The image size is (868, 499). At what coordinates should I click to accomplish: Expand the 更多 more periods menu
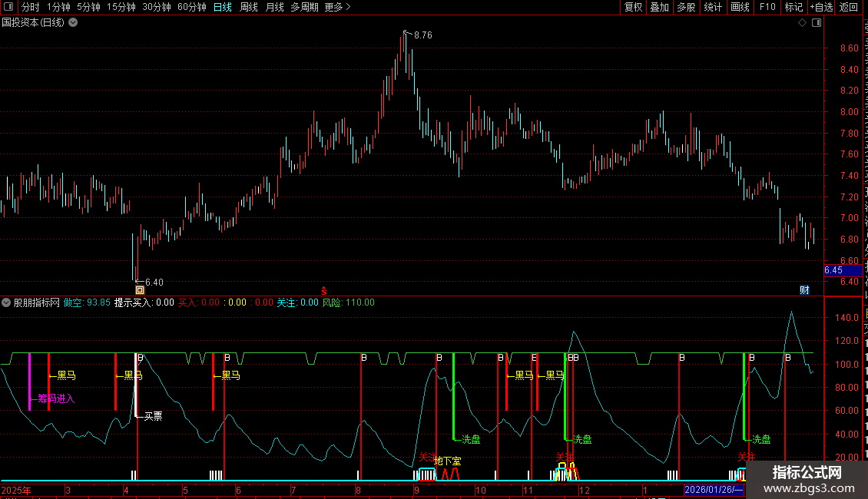337,7
